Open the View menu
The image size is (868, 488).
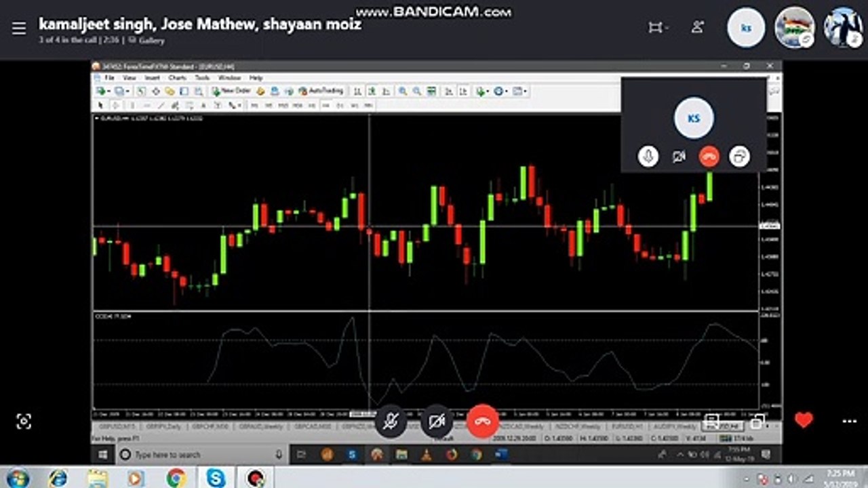click(129, 78)
